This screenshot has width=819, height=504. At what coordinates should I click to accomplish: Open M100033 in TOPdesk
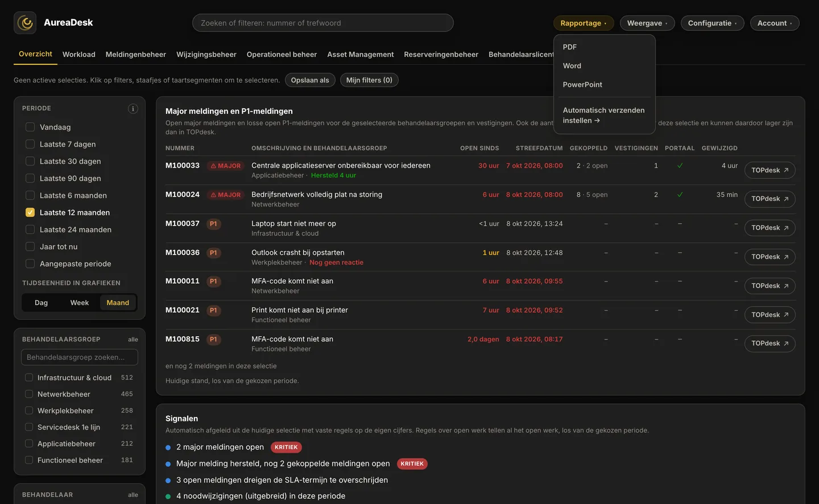[x=770, y=170]
